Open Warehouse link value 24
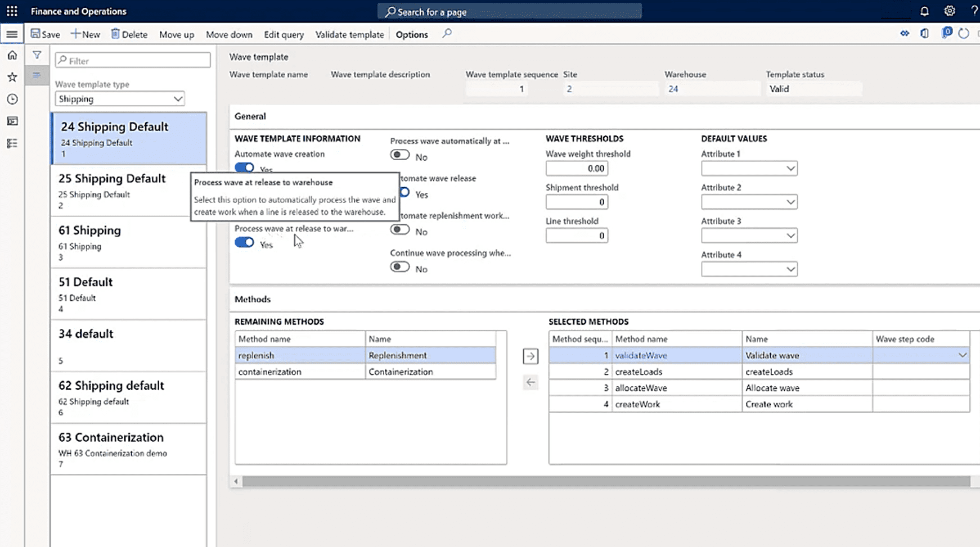 [x=673, y=89]
